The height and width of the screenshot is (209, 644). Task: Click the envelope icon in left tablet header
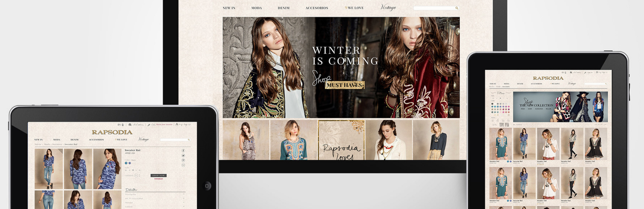(x=119, y=125)
